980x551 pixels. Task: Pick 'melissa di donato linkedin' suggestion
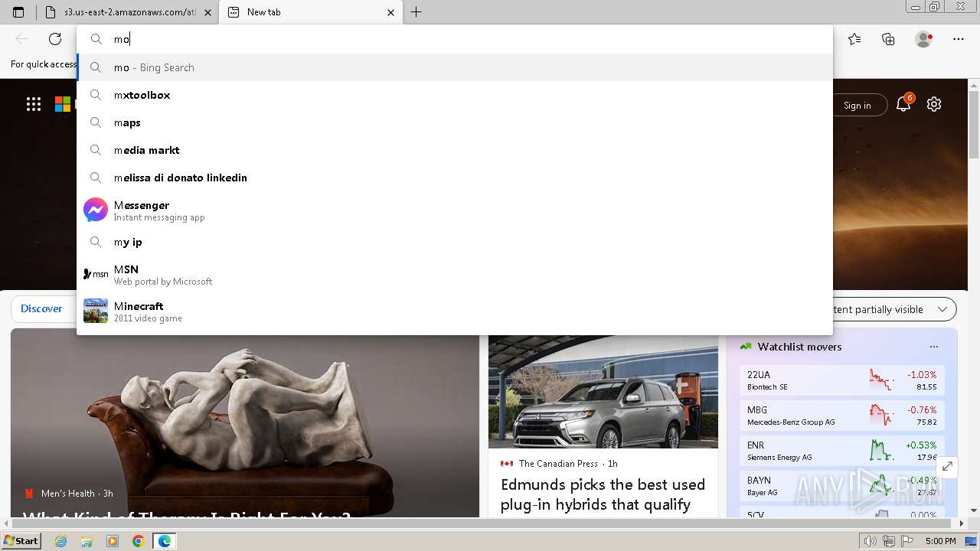pyautogui.click(x=455, y=178)
